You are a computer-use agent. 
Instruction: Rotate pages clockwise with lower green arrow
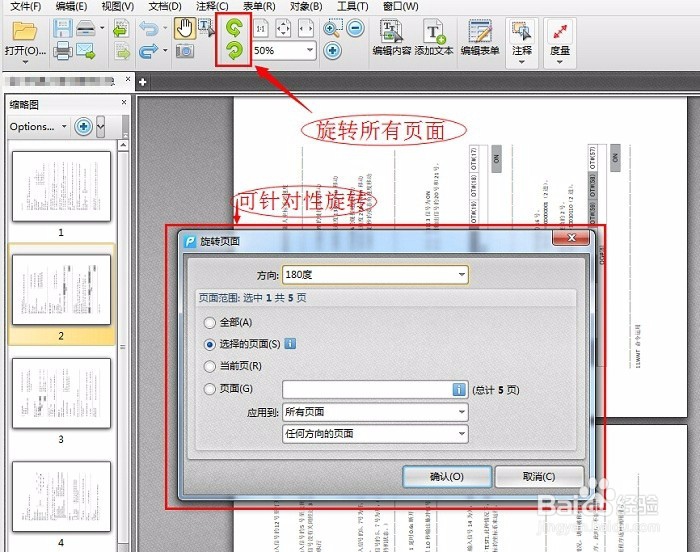click(234, 50)
